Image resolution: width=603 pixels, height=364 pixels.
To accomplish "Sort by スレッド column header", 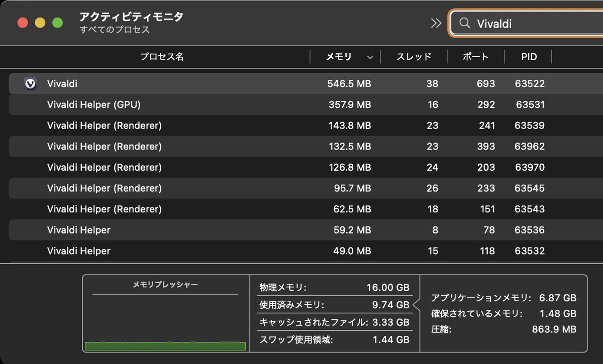I will coord(414,57).
